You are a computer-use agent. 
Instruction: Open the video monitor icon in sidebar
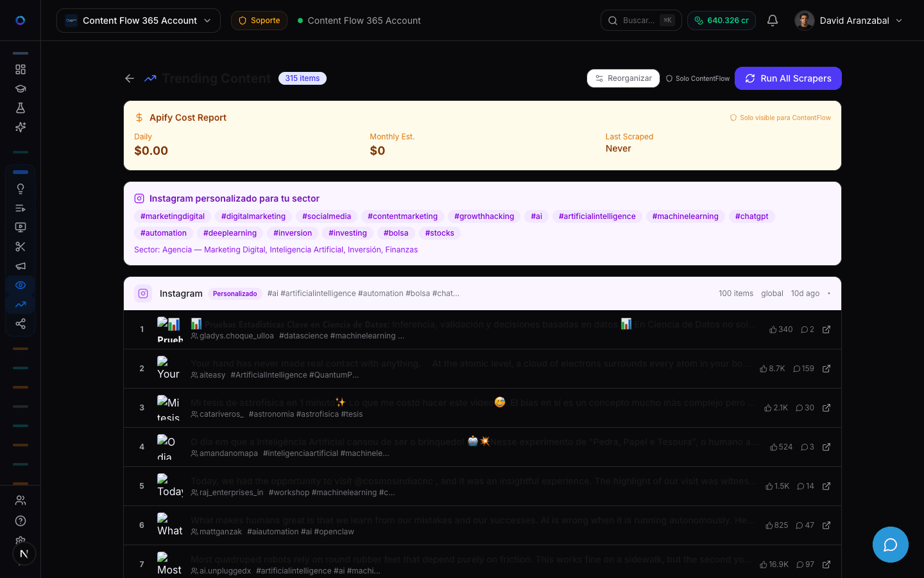point(21,227)
